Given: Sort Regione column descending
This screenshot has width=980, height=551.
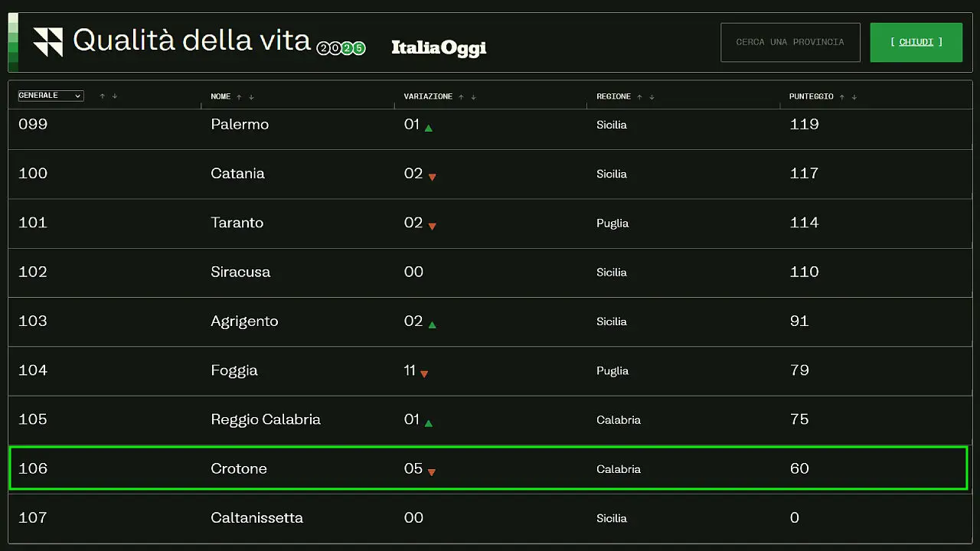Looking at the screenshot, I should click(x=652, y=97).
